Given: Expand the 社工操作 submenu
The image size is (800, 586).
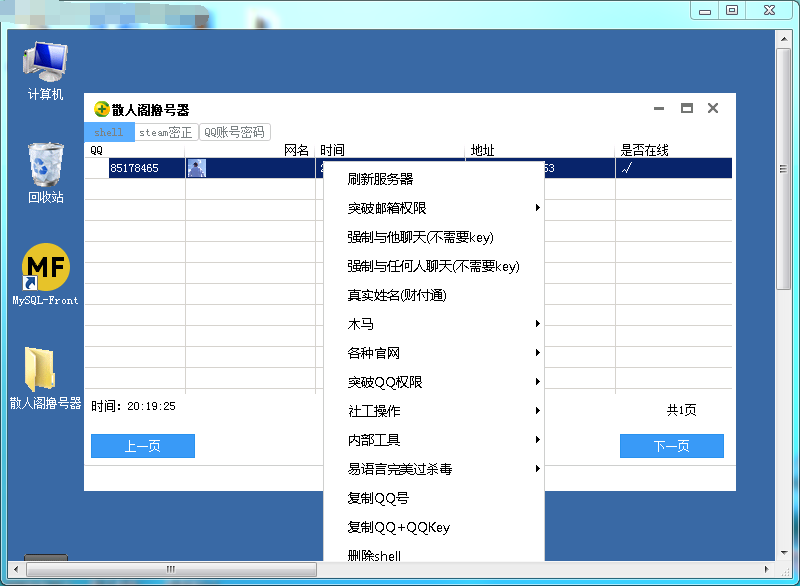Looking at the screenshot, I should pos(434,411).
